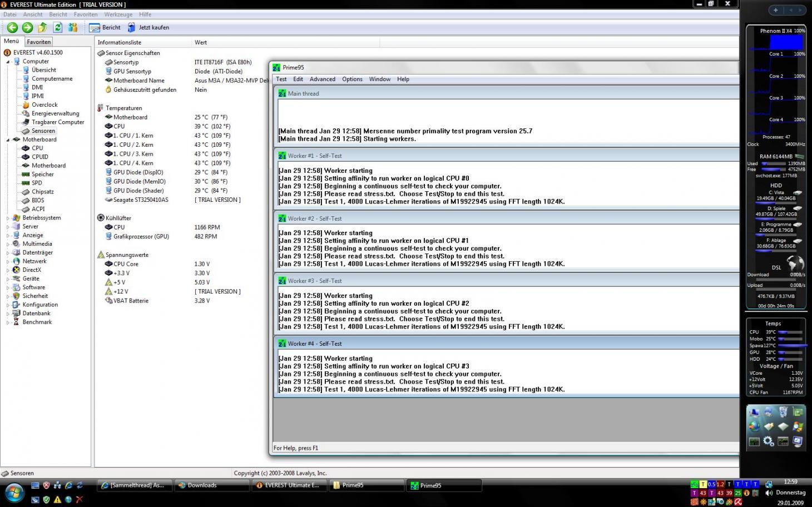Select the Menü tab

(x=12, y=41)
